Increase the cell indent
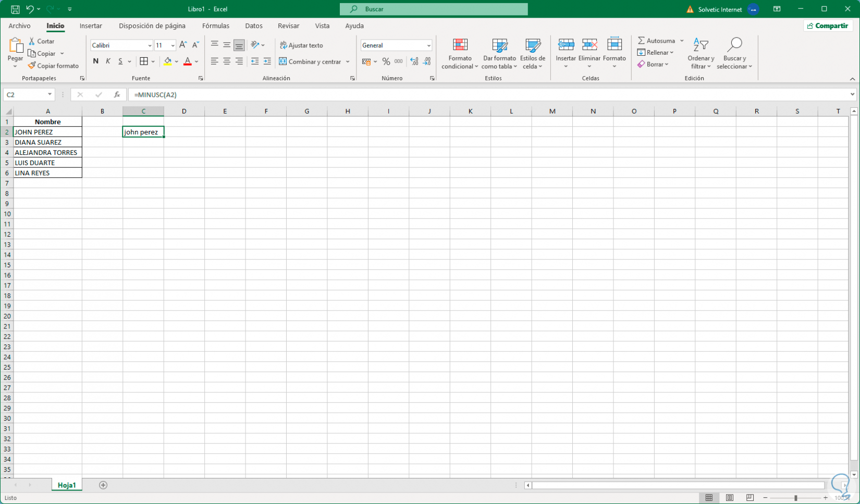860x504 pixels. coord(267,62)
